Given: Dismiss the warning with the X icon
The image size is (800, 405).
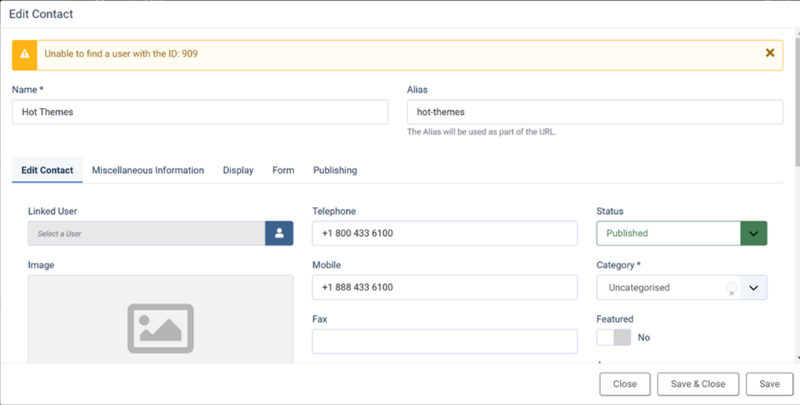Looking at the screenshot, I should tap(770, 53).
